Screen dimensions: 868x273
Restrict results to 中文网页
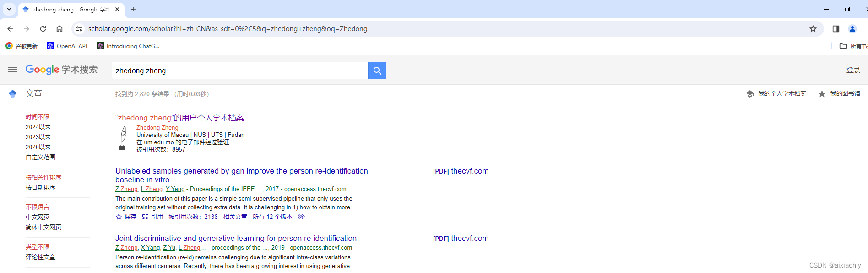click(38, 217)
